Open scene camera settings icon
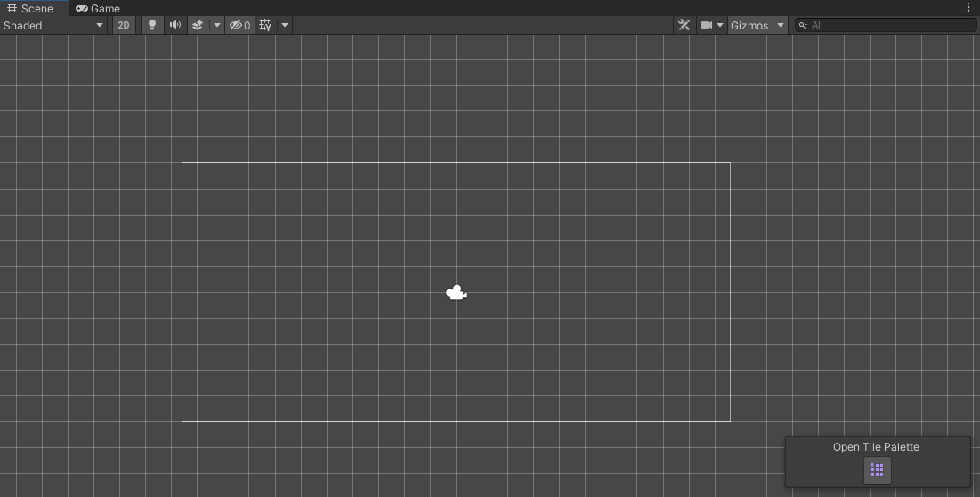Viewport: 980px width, 497px height. point(706,25)
